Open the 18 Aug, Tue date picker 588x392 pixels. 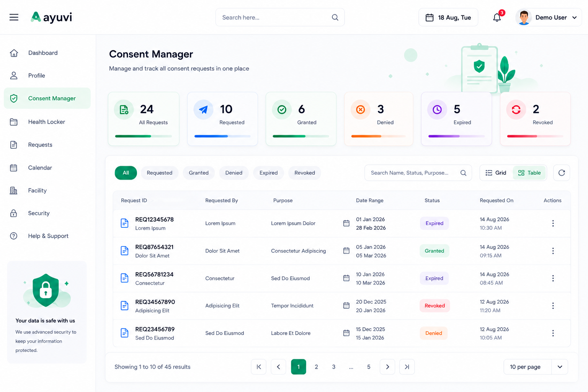(x=448, y=17)
